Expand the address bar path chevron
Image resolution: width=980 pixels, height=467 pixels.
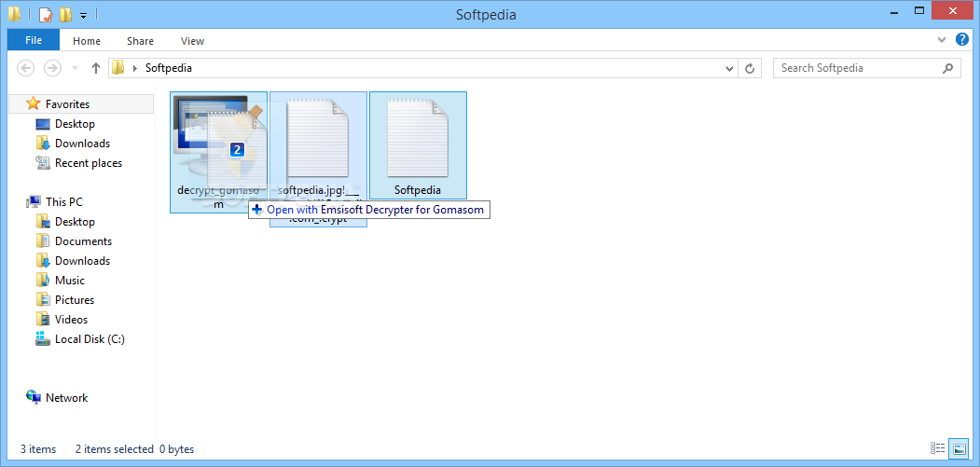pos(135,68)
